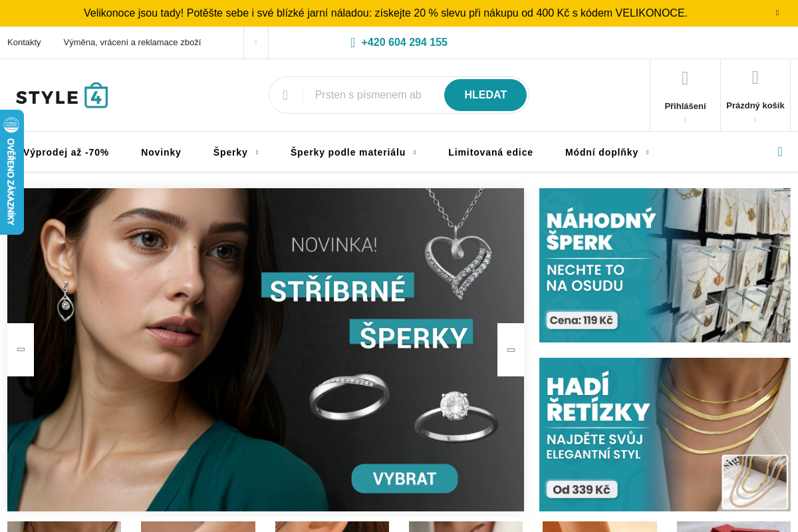Screen dimensions: 798x532
Task: Click the magnifier icon in search box
Action: point(285,95)
